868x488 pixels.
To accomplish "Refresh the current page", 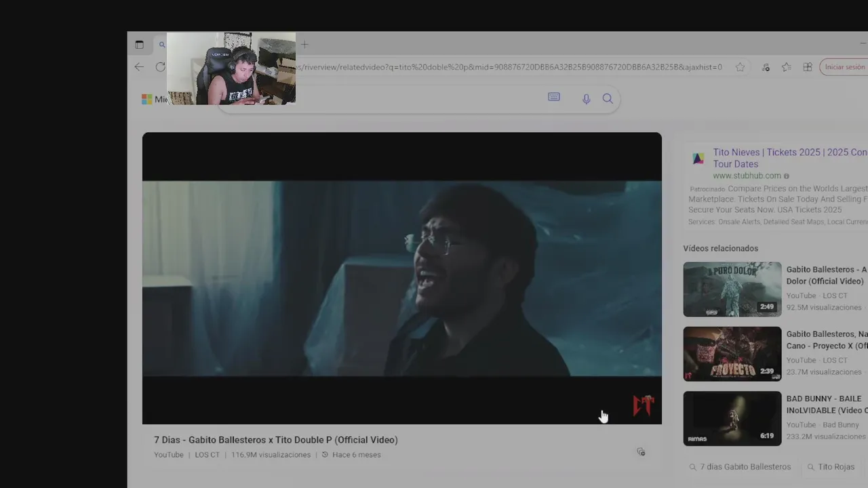I will 160,66.
